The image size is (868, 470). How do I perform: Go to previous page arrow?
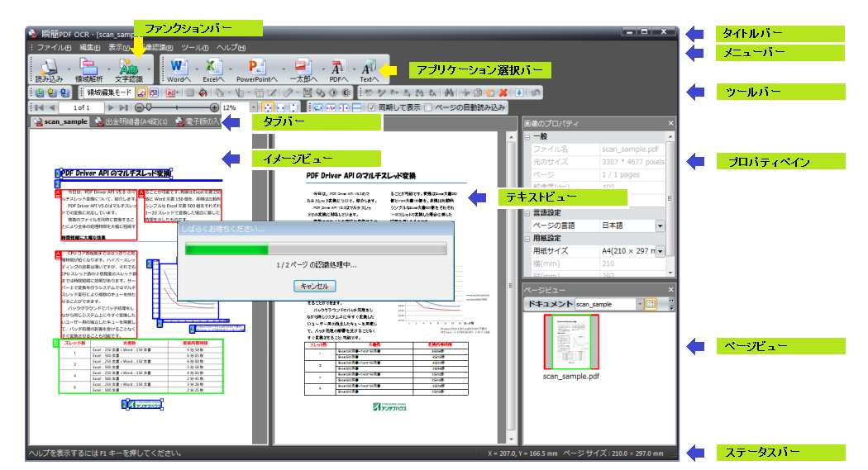click(x=51, y=107)
